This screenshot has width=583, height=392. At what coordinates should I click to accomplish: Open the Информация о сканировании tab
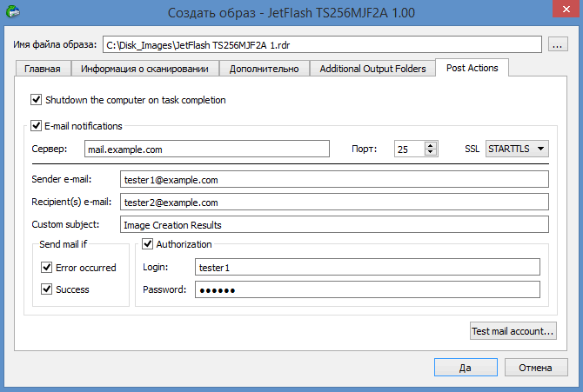pos(144,69)
